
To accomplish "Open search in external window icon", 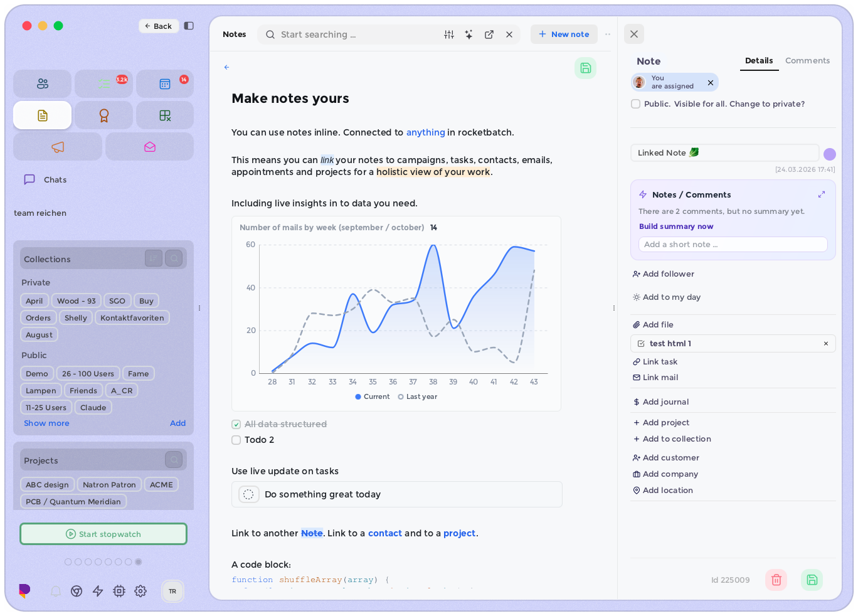I will click(x=489, y=35).
